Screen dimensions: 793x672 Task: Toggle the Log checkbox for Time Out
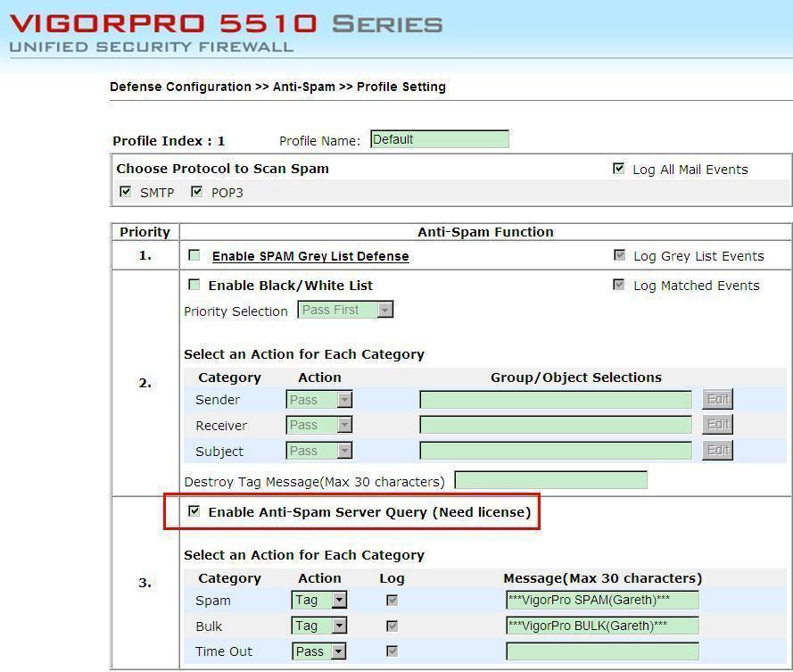coord(392,651)
